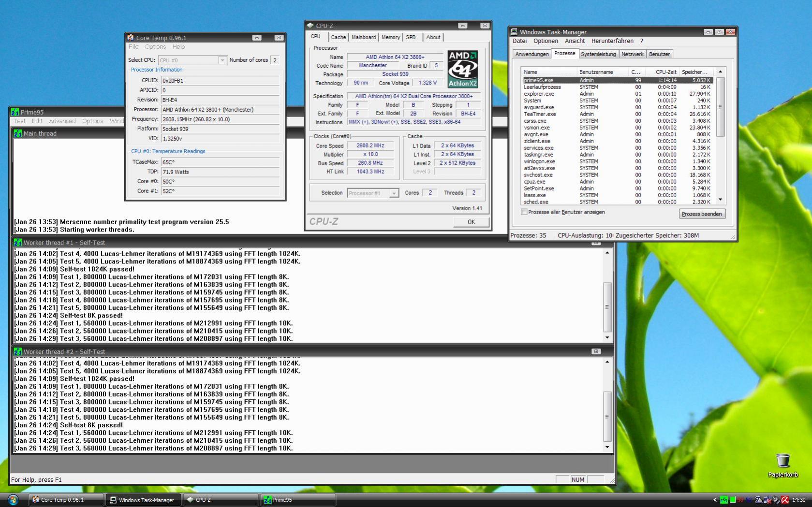
Task: Click the Worker thread #1 window icon
Action: (18, 243)
